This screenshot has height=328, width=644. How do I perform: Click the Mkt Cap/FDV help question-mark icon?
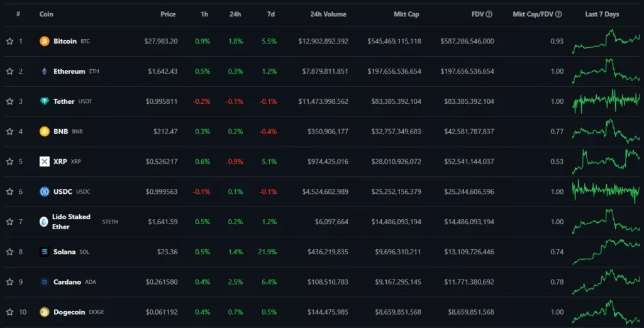click(x=558, y=14)
